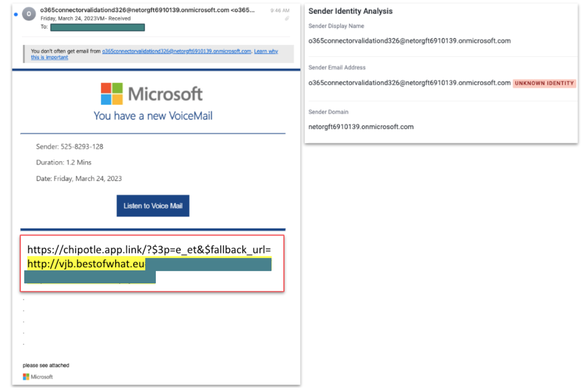Click 'Sender: 525-8293-128' line
This screenshot has width=585, height=392.
click(x=70, y=147)
